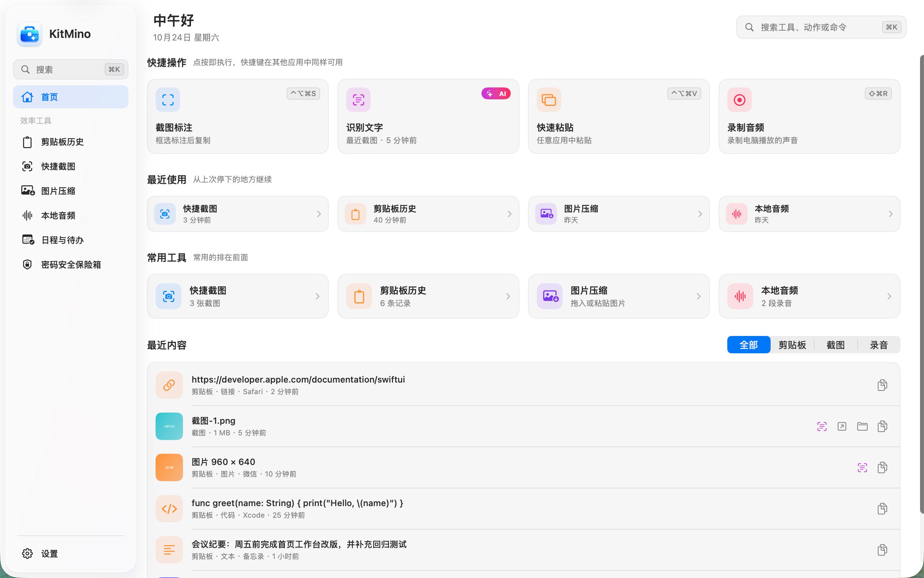Copy the 图片 960 × 640 entry
The image size is (924, 578).
(x=882, y=467)
